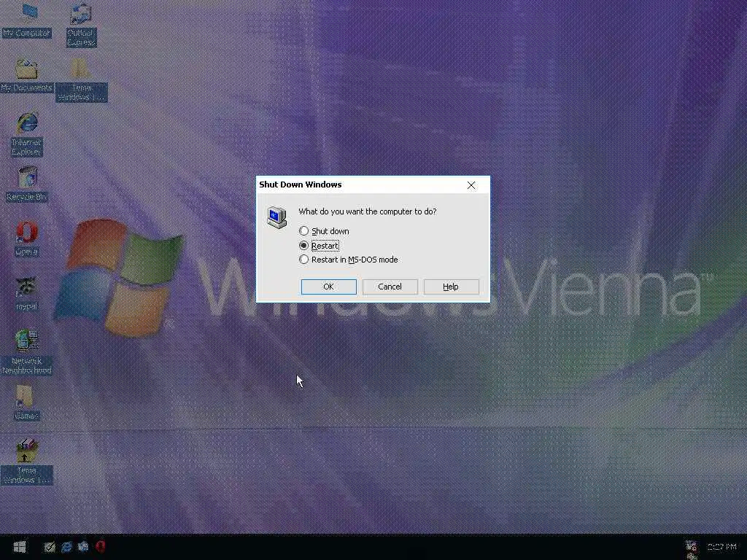The height and width of the screenshot is (560, 747).
Task: Select the Tema Windows archive icon below Games
Action: 27,461
